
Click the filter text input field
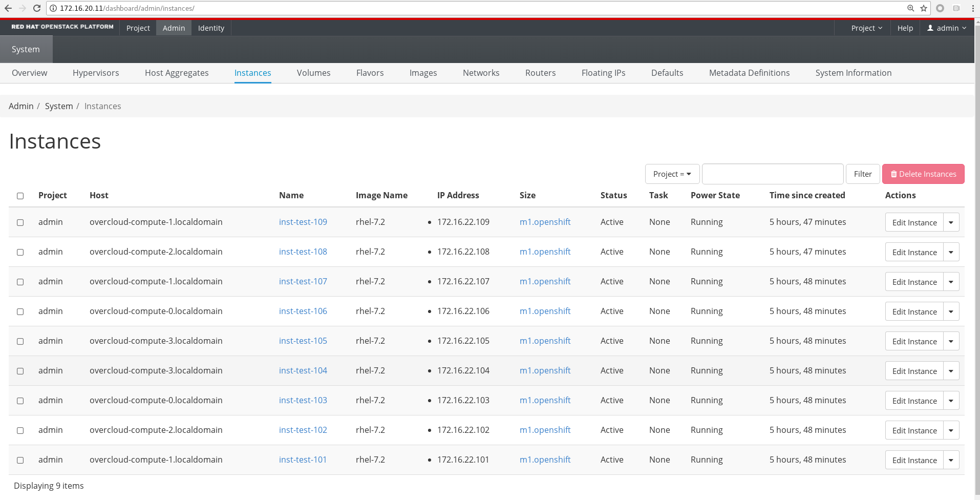773,174
